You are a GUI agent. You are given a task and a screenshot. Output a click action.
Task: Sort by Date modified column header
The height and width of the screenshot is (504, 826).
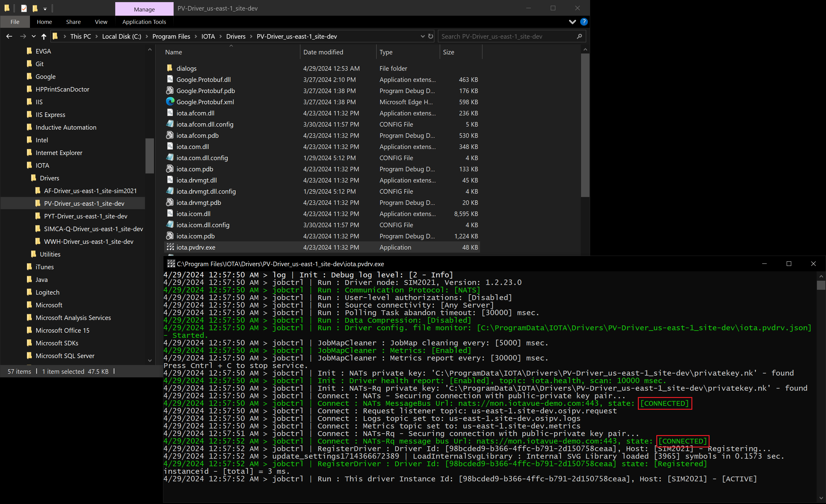pyautogui.click(x=323, y=52)
